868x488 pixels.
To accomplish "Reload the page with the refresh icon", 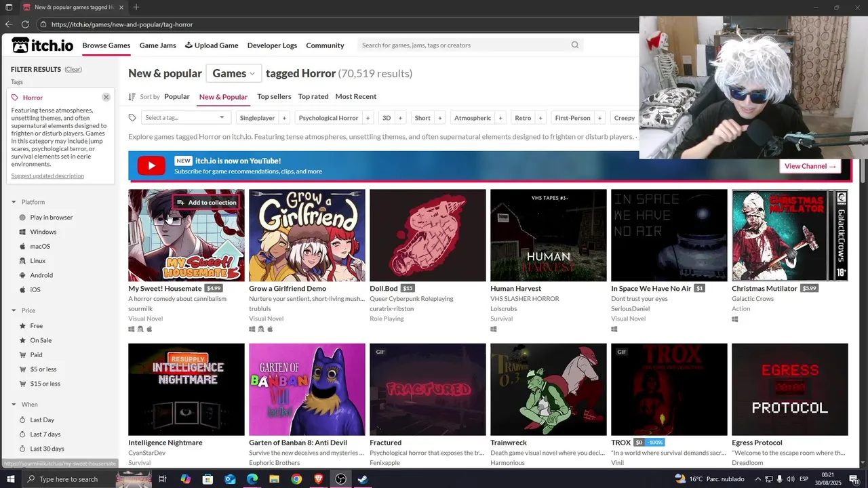I will pyautogui.click(x=25, y=24).
